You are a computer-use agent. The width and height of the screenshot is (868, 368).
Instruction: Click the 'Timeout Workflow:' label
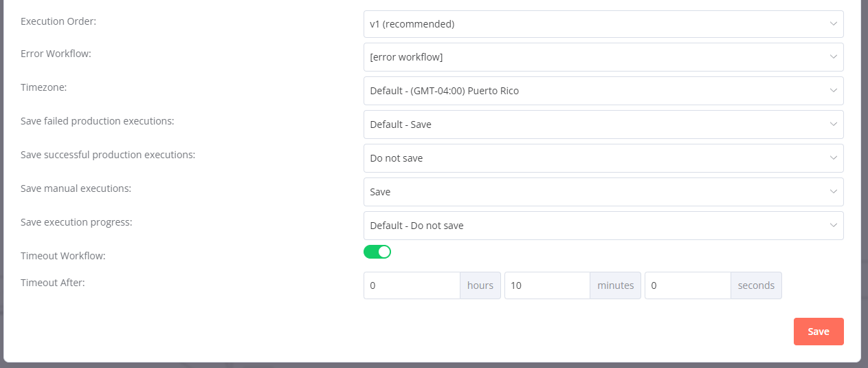point(63,256)
